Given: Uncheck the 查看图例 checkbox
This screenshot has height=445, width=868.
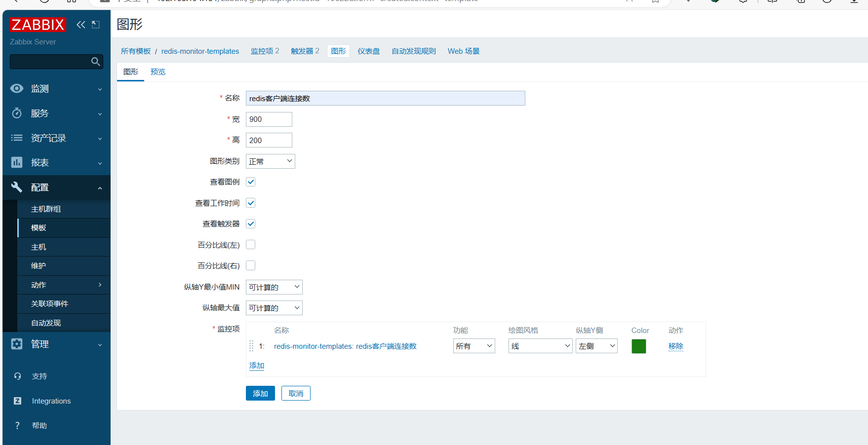Looking at the screenshot, I should [251, 182].
